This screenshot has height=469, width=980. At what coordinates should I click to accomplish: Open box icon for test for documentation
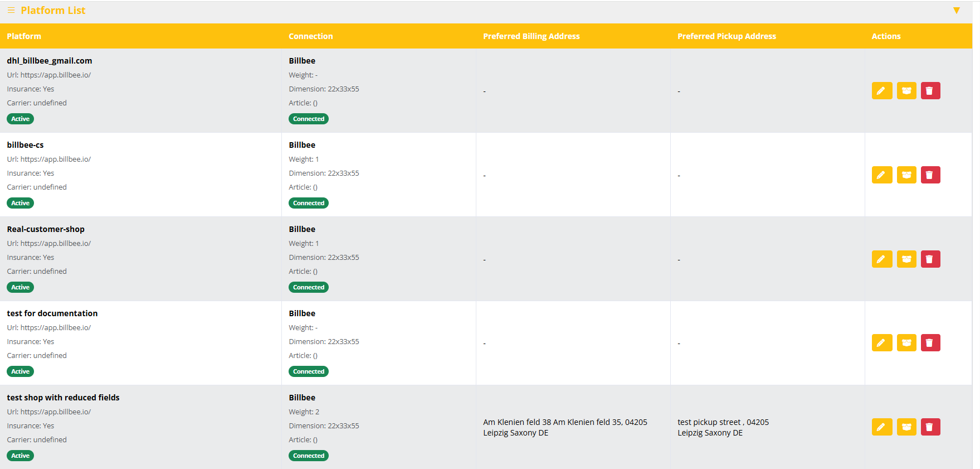point(906,342)
